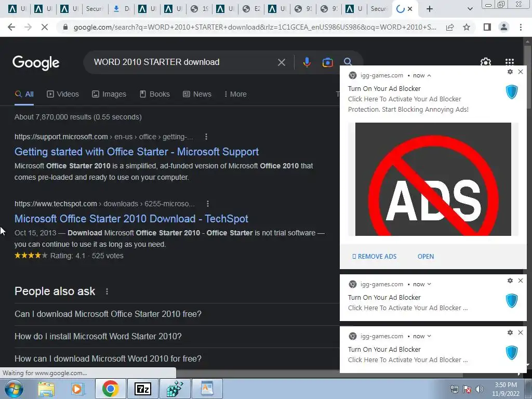The width and height of the screenshot is (532, 399).
Task: Open a new tab with the plus button
Action: [x=430, y=9]
